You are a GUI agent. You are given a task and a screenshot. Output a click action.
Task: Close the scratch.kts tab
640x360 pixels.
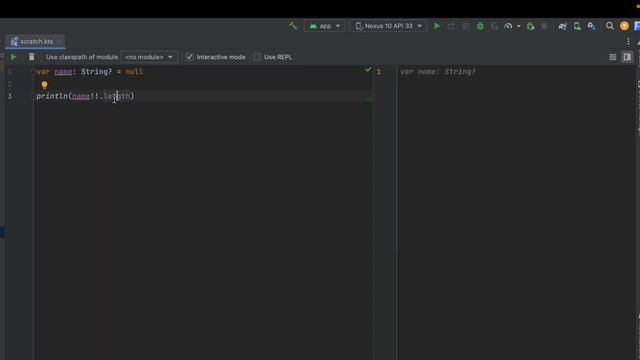point(59,41)
